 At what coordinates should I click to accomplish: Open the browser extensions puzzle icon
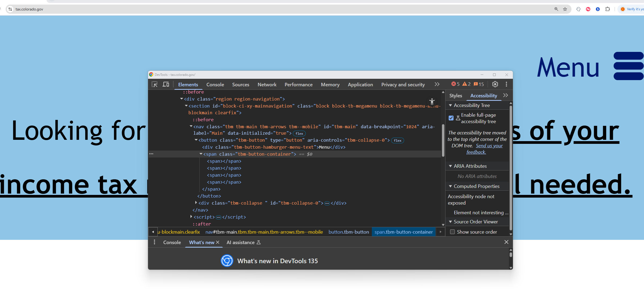[x=607, y=9]
